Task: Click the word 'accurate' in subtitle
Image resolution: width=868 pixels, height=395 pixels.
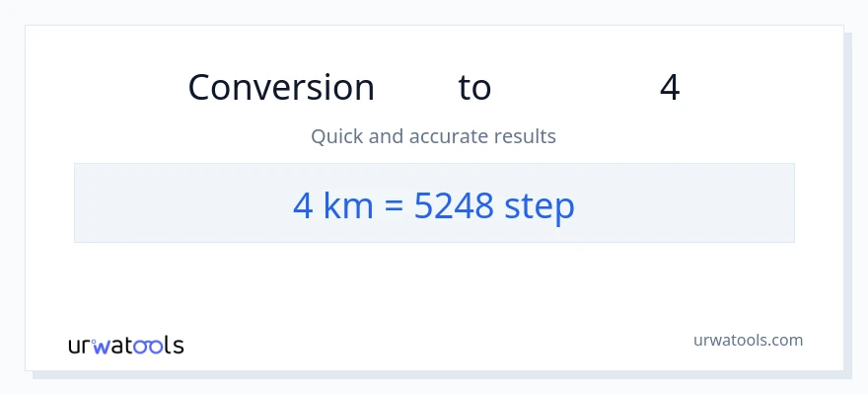Action: (x=464, y=136)
